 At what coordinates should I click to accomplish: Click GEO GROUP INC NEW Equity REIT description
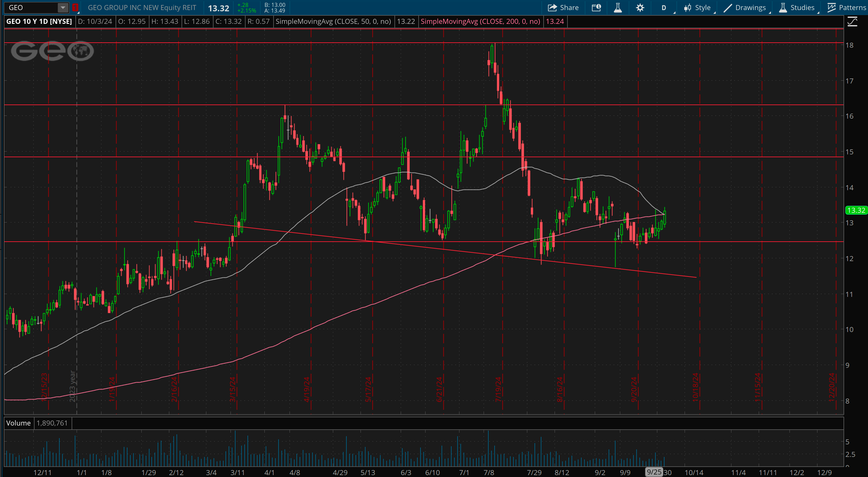point(142,8)
